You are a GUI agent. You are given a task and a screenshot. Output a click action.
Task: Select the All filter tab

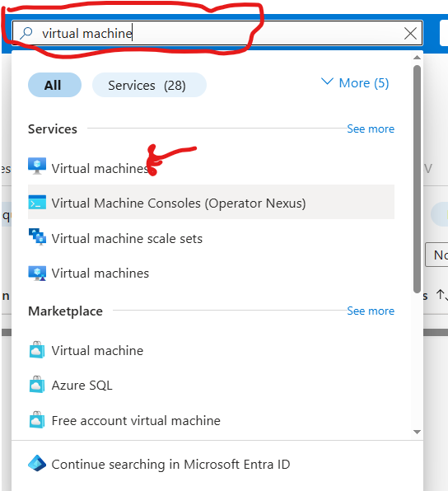(x=54, y=85)
